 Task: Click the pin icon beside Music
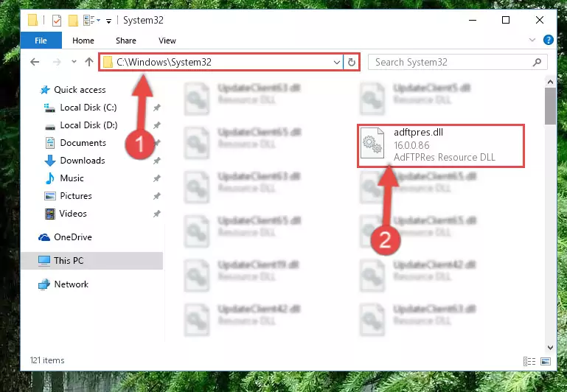coord(156,178)
